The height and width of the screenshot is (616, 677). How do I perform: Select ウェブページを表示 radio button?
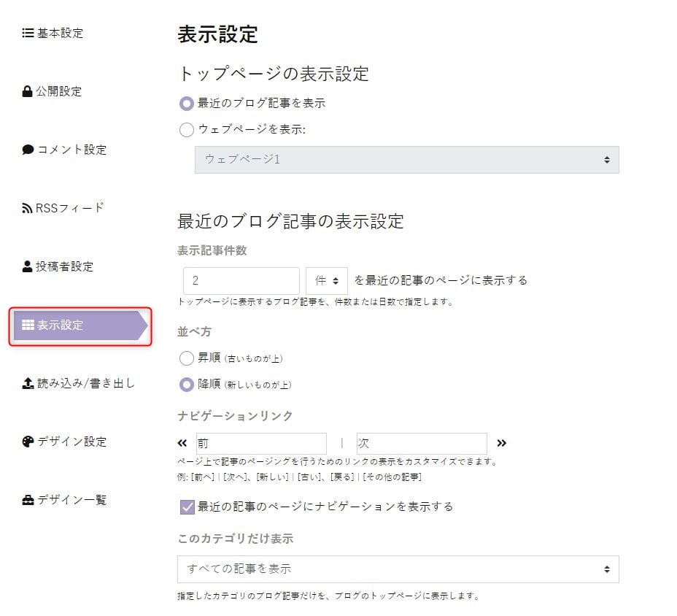click(x=187, y=130)
